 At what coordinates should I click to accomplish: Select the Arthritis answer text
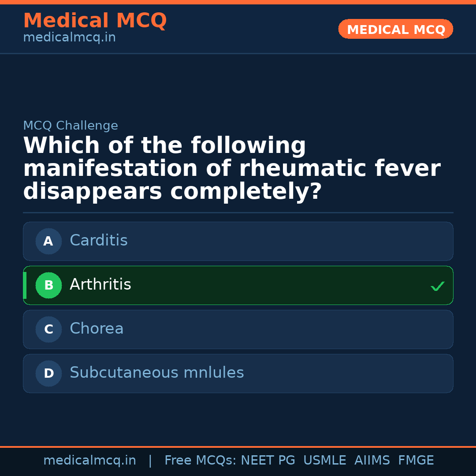(100, 285)
